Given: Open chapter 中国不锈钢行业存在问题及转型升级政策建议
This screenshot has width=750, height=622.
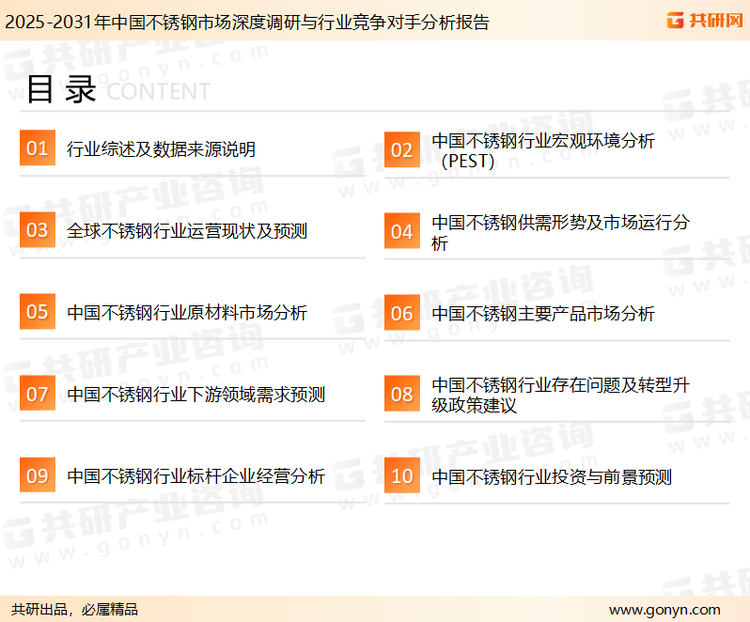Looking at the screenshot, I should [x=560, y=395].
